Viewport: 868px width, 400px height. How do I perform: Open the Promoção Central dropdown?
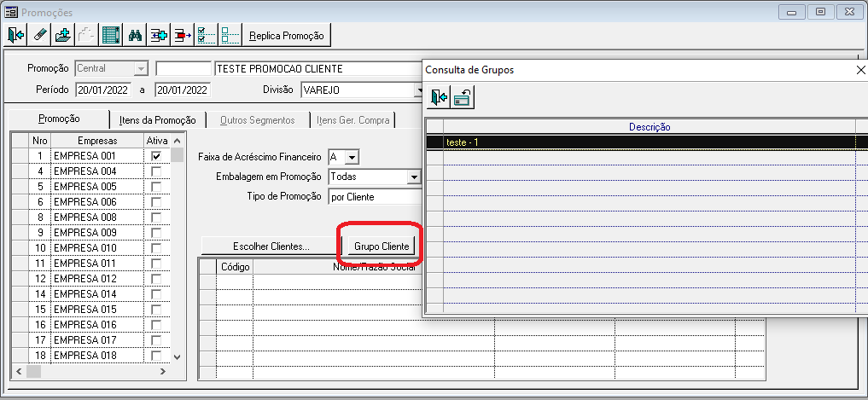coord(141,68)
